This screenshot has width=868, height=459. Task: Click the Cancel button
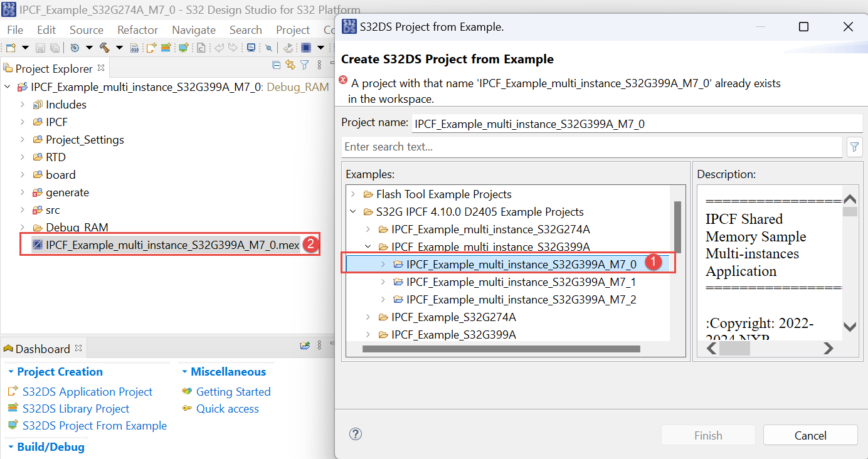tap(810, 435)
